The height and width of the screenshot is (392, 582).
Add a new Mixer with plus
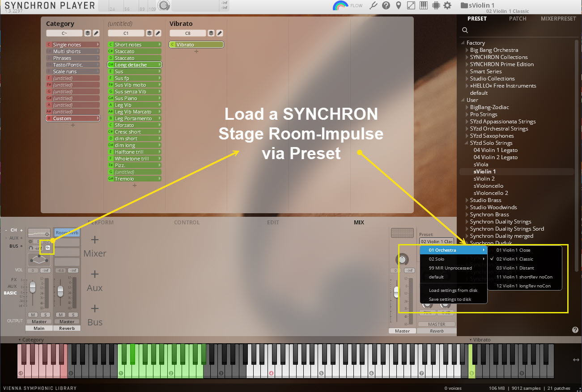95,240
